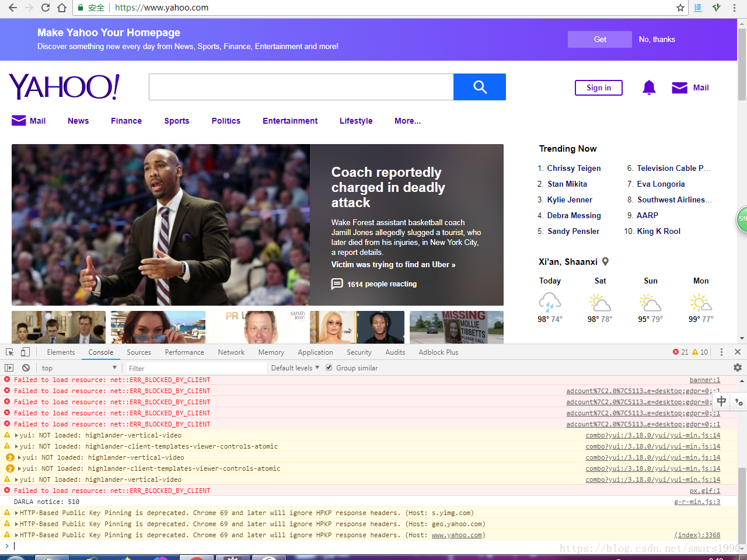Clear the console with the clear icon

[x=26, y=368]
